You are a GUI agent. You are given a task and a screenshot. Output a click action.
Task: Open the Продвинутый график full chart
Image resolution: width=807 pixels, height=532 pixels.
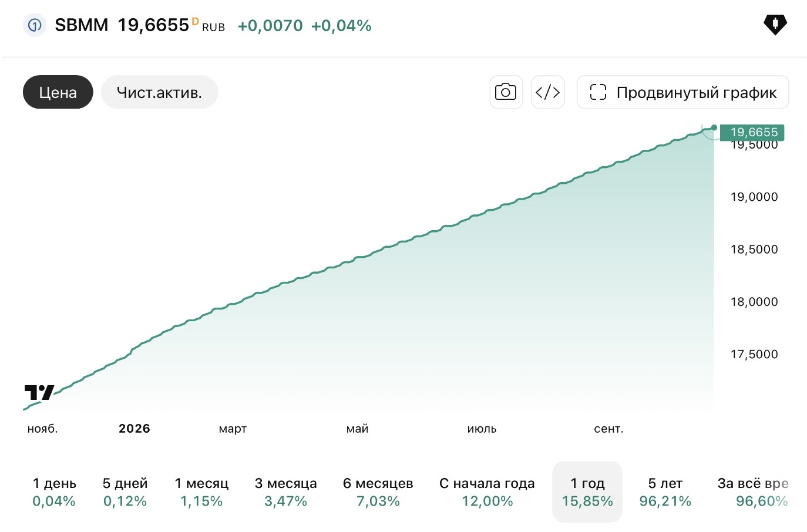point(682,92)
